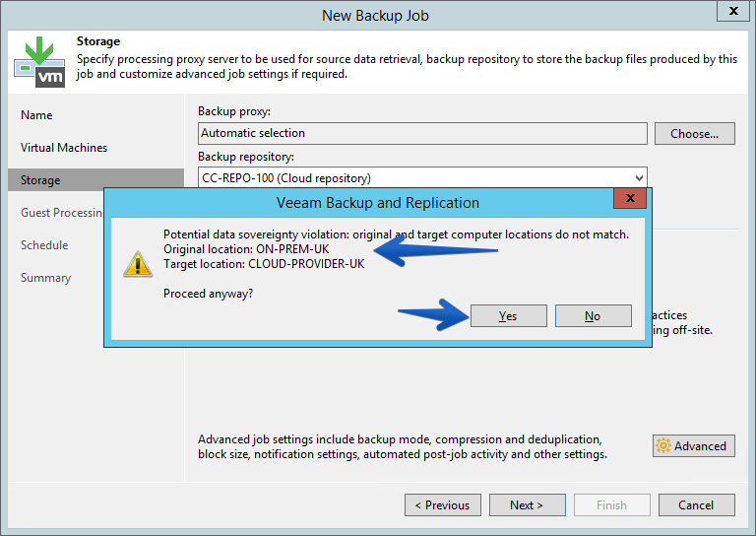
Task: Cancel the backup job wizard
Action: 696,504
